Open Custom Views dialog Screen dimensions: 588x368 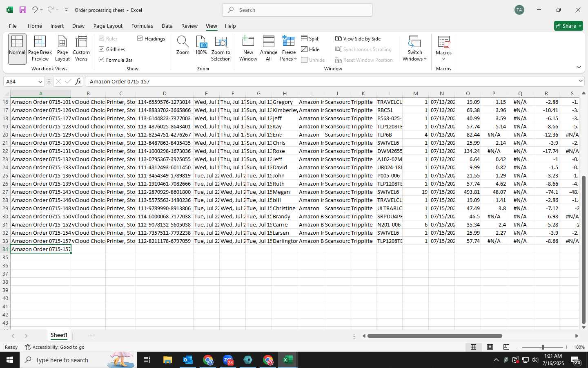(x=81, y=49)
